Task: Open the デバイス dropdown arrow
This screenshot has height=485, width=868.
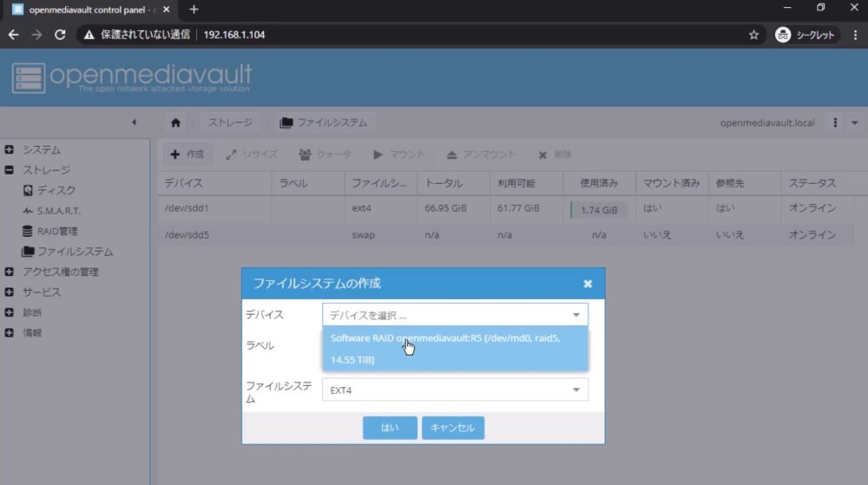Action: tap(575, 315)
